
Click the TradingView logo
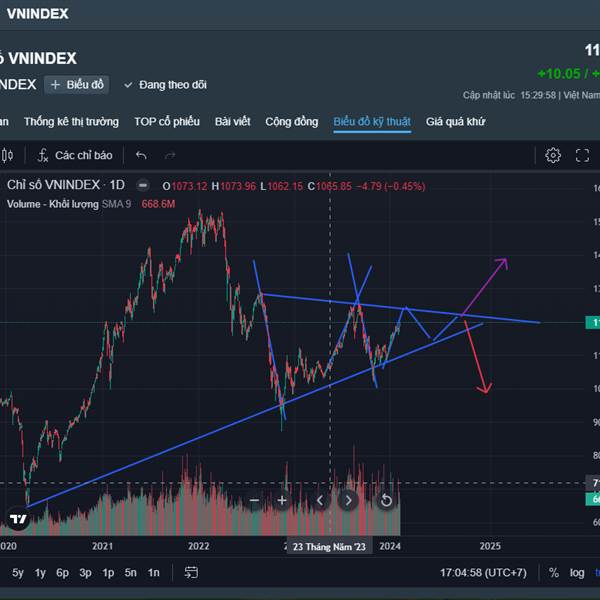18,518
